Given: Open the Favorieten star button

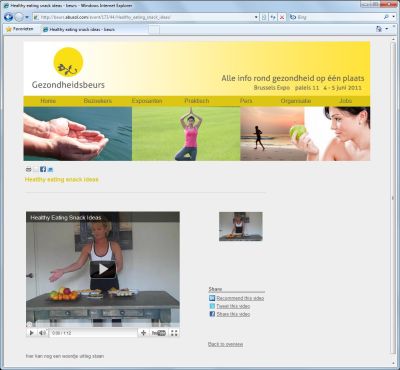Looking at the screenshot, I should (20, 29).
